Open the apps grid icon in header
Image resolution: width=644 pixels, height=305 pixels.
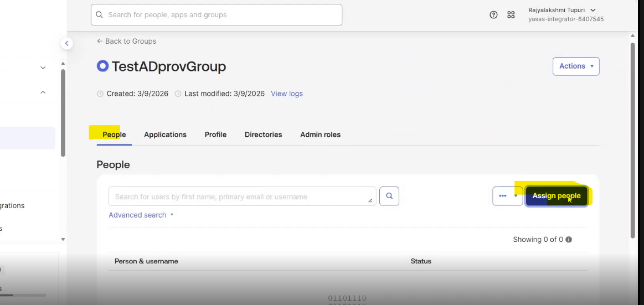coord(511,15)
